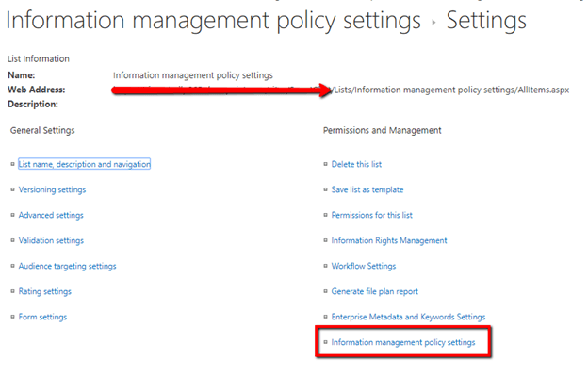The image size is (588, 376).
Task: Click bullet icon beside Delete this list
Action: coord(325,164)
